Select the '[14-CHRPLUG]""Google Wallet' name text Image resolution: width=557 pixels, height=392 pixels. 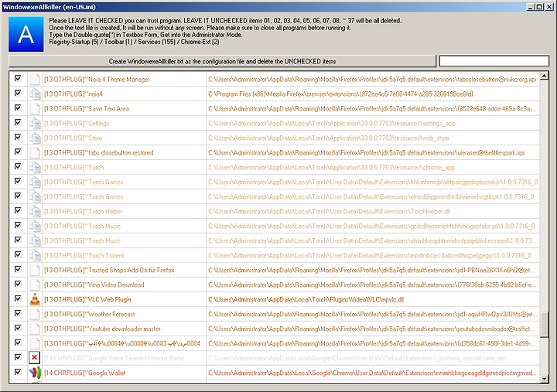pos(84,373)
